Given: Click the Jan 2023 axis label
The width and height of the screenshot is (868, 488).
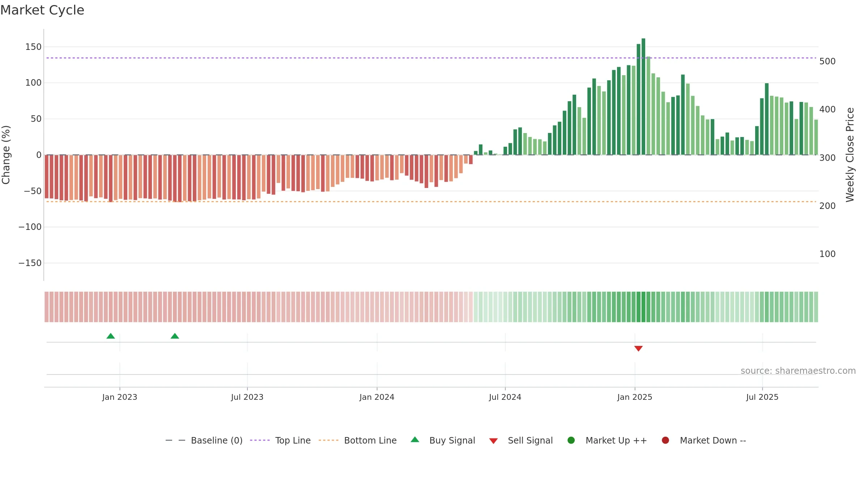Looking at the screenshot, I should coord(120,397).
